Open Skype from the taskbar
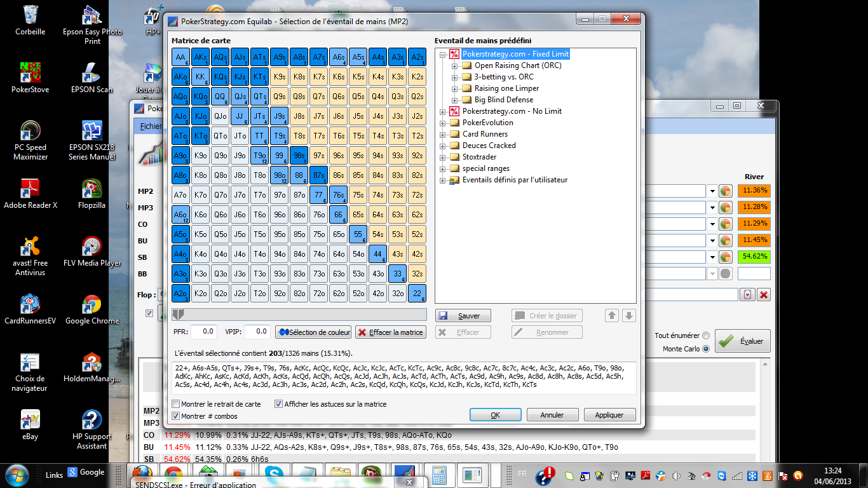This screenshot has height=488, width=868. coord(275,475)
